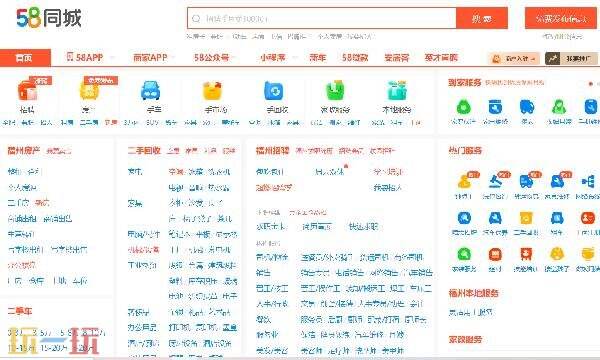Open the 58公众号 nav item
The image size is (600, 360).
pyautogui.click(x=211, y=58)
